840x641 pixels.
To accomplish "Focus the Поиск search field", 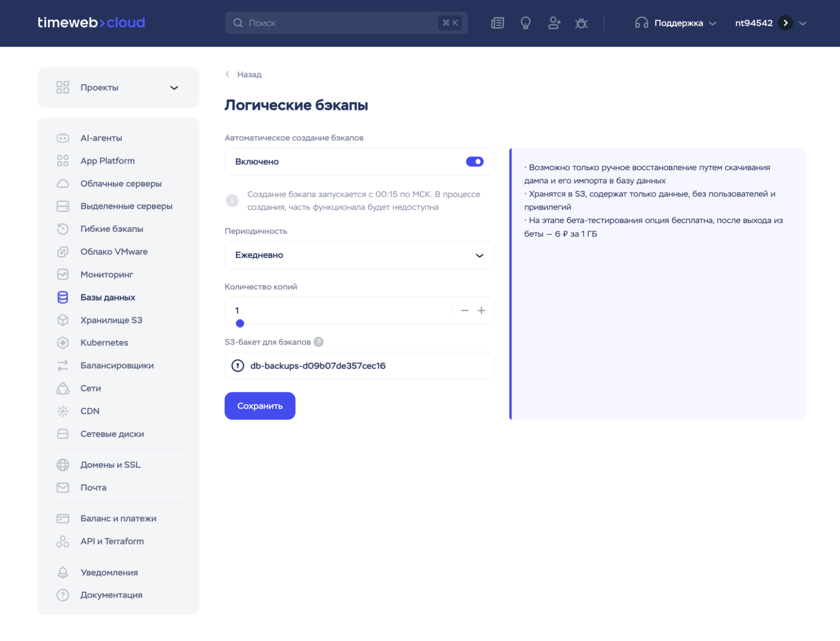I will tap(340, 23).
